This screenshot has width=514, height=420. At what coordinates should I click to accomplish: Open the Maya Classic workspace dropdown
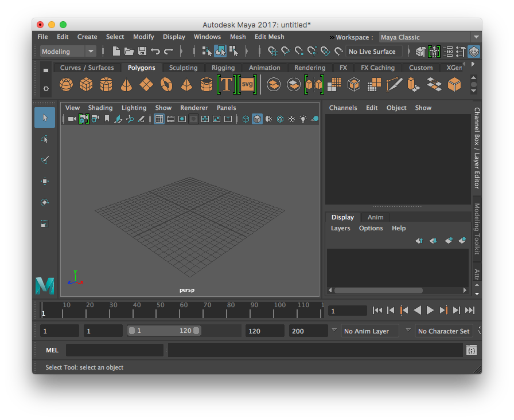[x=430, y=37]
